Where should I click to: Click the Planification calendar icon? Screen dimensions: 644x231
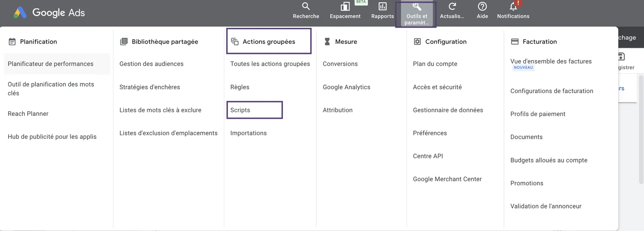tap(12, 42)
